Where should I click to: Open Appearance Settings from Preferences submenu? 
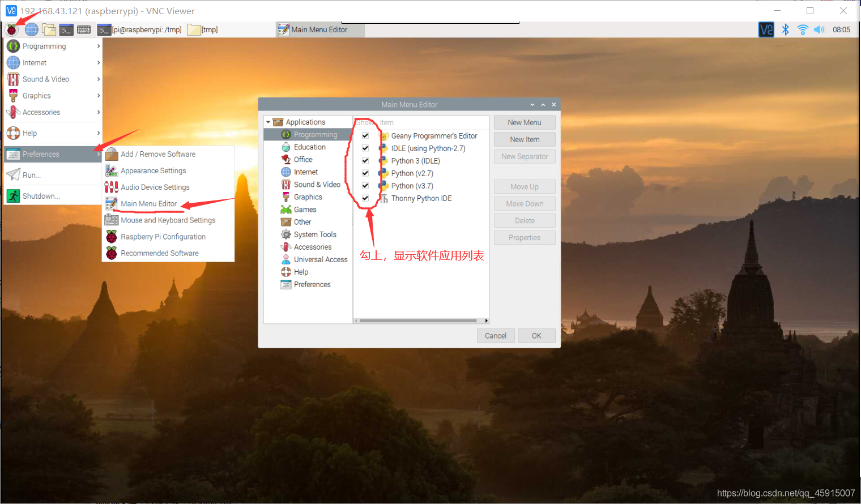[x=168, y=170]
